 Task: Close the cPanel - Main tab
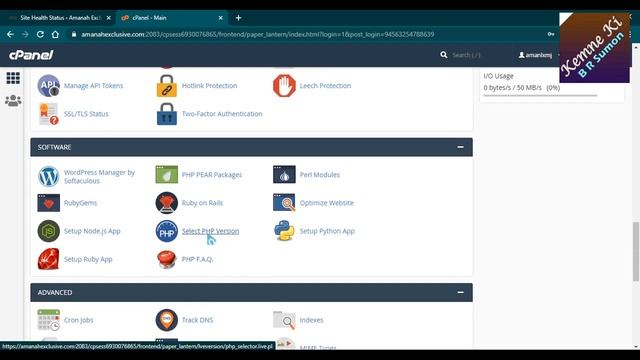[220, 18]
